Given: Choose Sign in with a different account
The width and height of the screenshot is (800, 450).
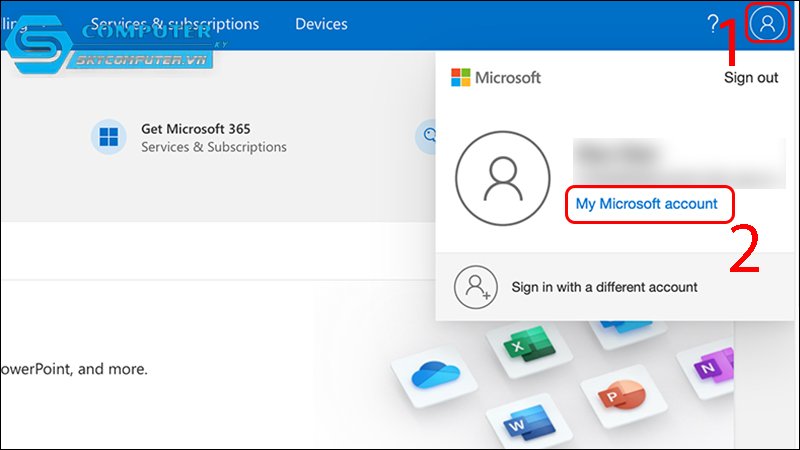Looking at the screenshot, I should pos(604,287).
